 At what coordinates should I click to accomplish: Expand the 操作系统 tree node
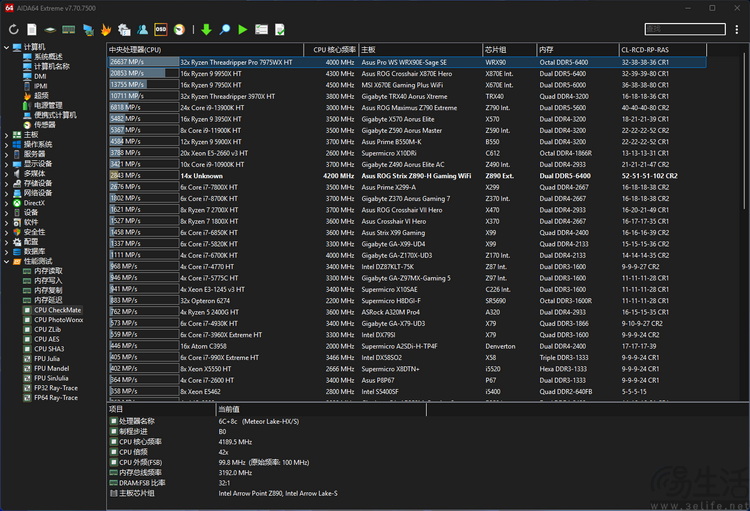click(6, 144)
